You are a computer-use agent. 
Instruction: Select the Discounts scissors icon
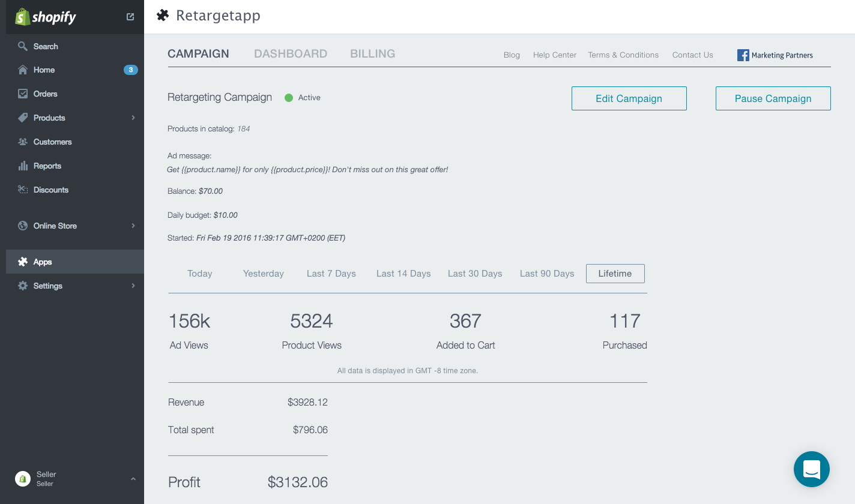pyautogui.click(x=22, y=190)
